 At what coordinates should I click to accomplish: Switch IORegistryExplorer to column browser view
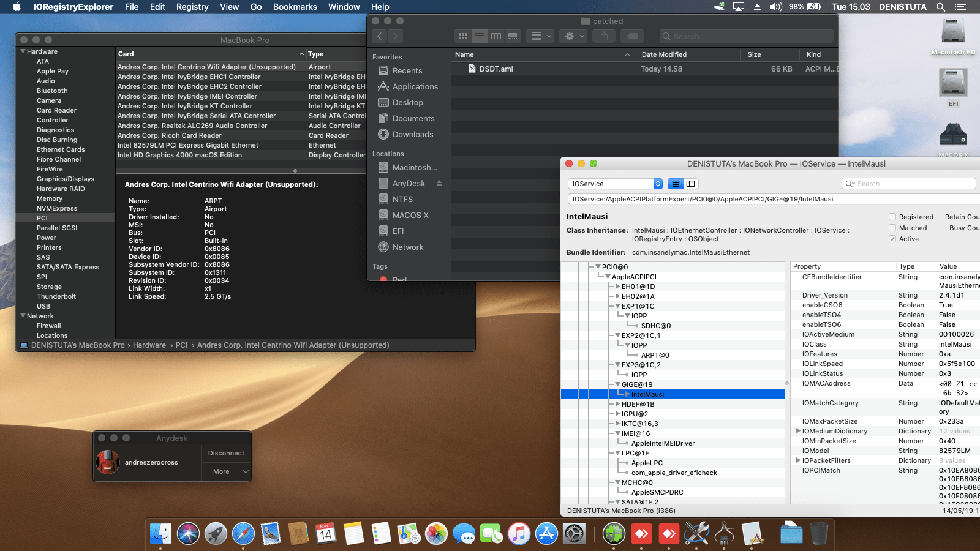click(x=691, y=184)
